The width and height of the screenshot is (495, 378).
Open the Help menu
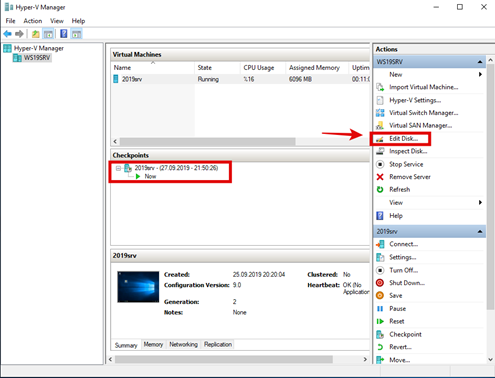point(78,21)
